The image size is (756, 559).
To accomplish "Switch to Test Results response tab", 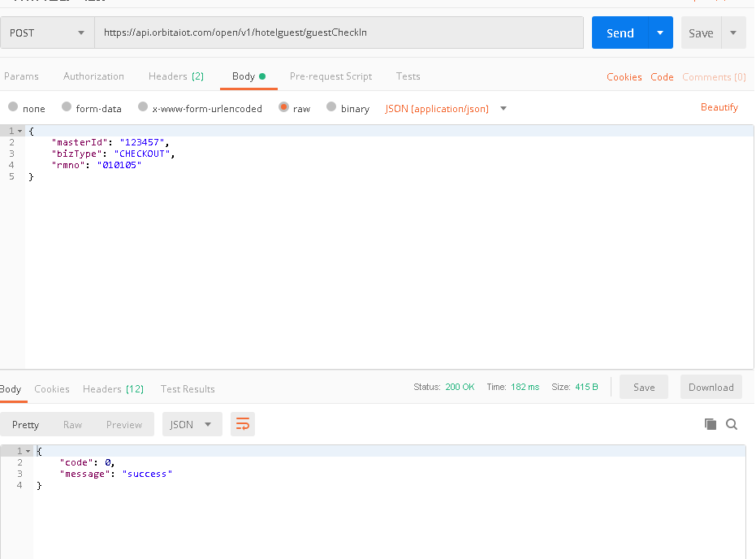I will click(188, 389).
